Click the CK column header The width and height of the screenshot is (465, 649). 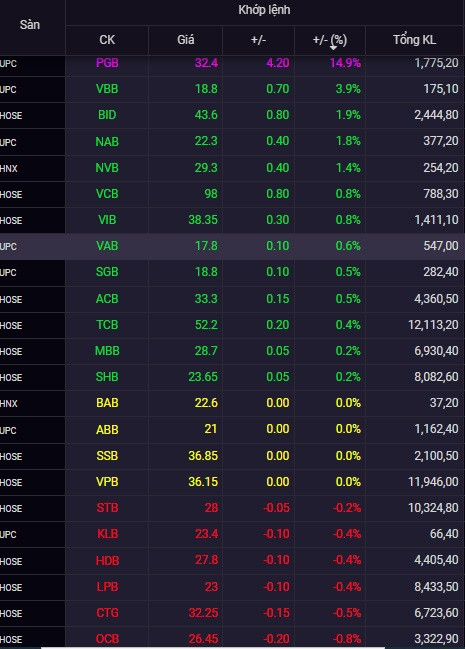point(107,40)
